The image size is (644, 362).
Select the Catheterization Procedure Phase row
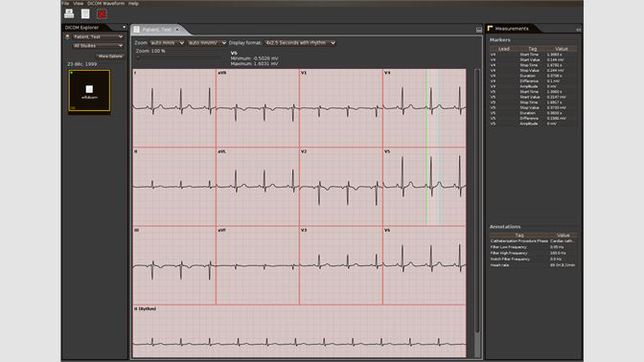tap(533, 241)
